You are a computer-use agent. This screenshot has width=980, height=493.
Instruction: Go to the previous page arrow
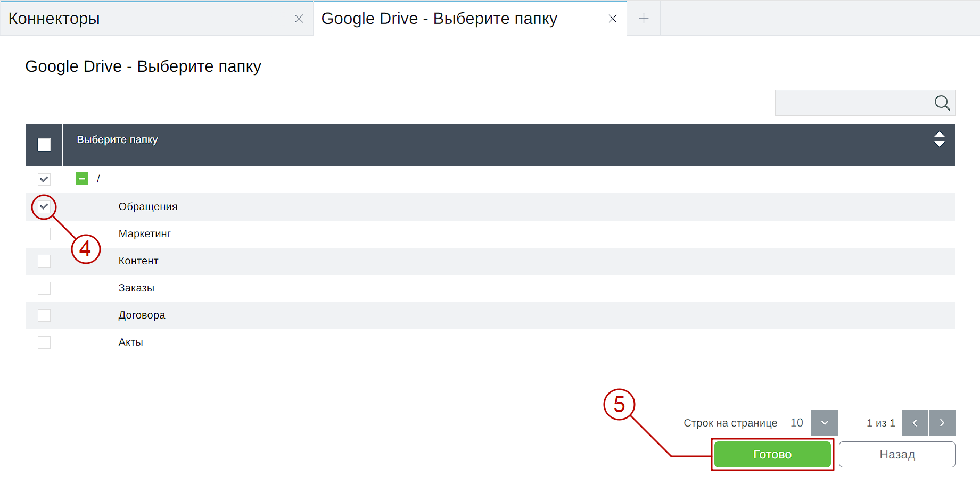915,423
